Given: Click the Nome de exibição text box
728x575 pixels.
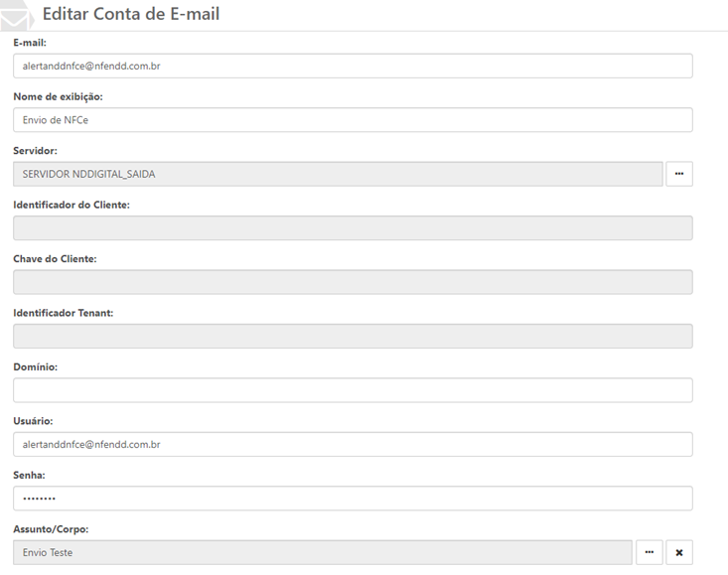Looking at the screenshot, I should tap(353, 120).
